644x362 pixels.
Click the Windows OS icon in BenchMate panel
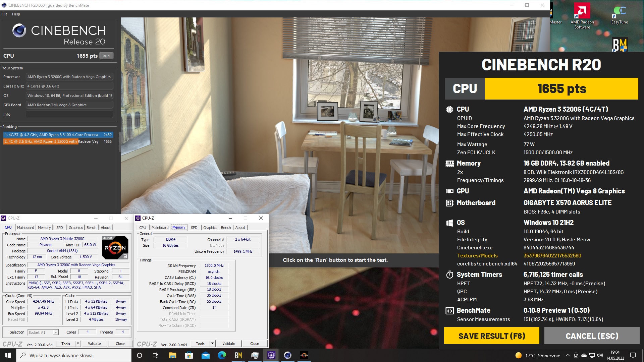449,223
